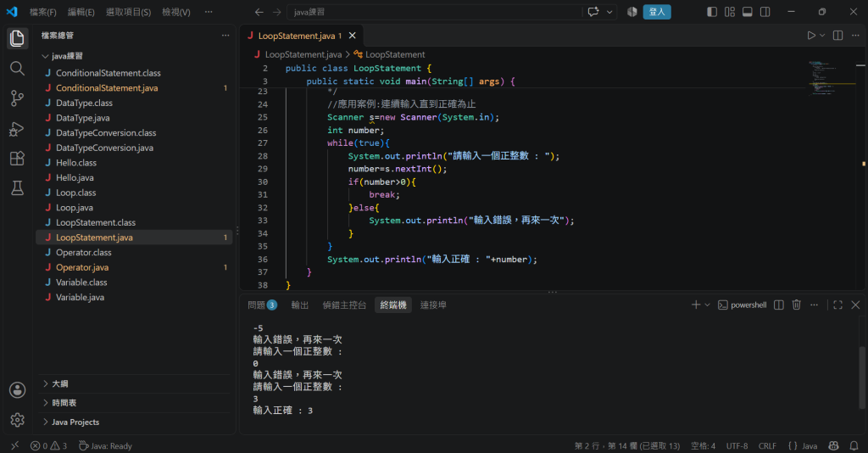Switch to the 偵錯主控台 tab

pos(344,305)
